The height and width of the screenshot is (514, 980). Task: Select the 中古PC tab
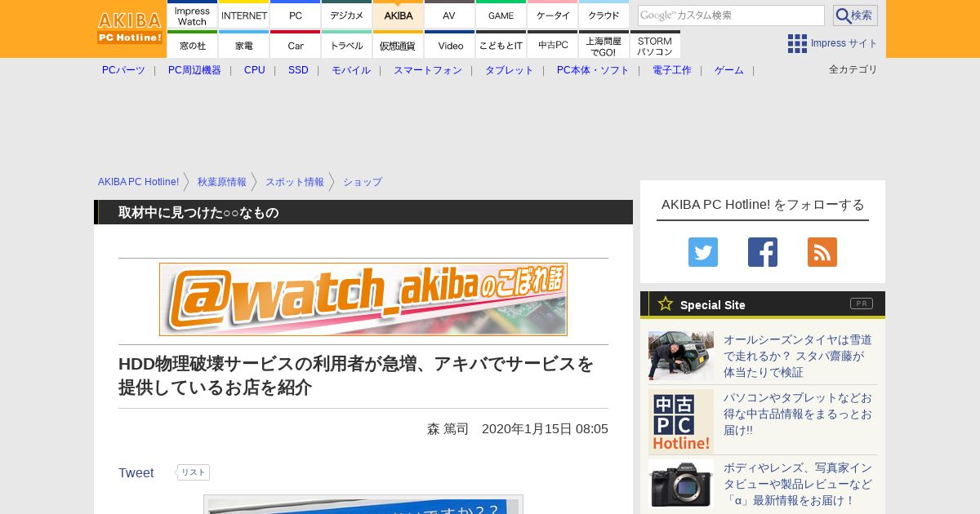[x=552, y=44]
